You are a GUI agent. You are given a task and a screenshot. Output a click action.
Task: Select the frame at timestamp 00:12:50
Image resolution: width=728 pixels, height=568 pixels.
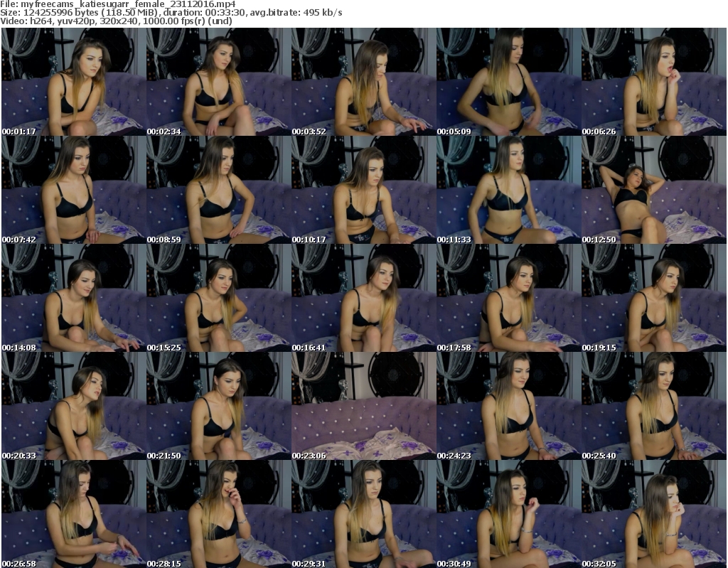[654, 190]
